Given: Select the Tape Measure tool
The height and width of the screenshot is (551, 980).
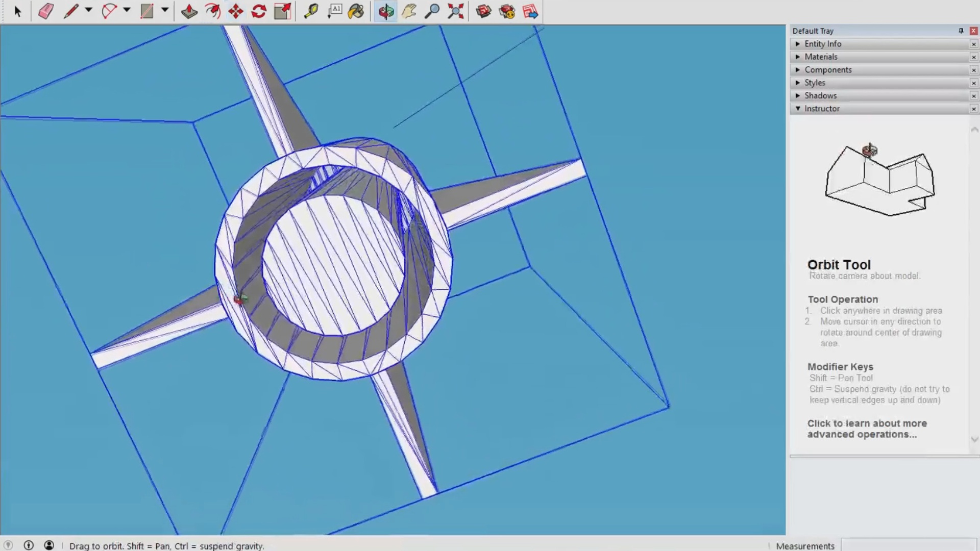Looking at the screenshot, I should coord(311,11).
